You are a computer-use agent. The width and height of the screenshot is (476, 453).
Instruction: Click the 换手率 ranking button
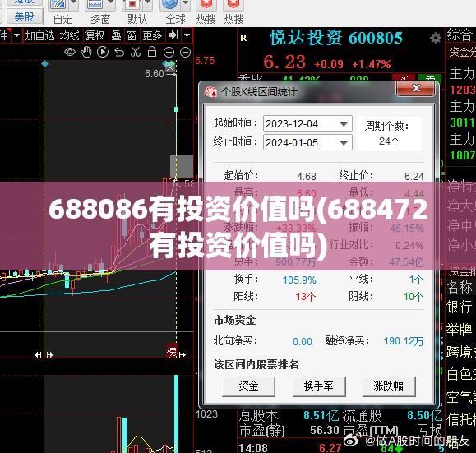tap(319, 386)
